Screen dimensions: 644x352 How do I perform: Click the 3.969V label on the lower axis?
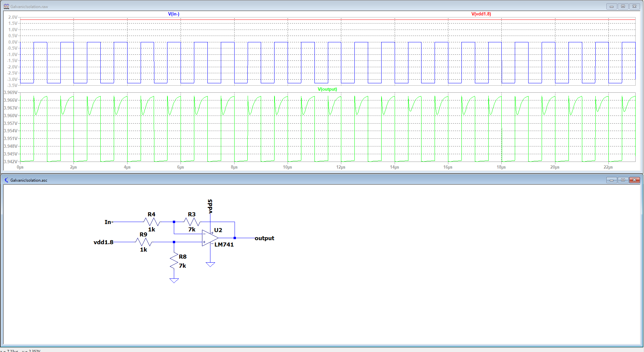coord(10,92)
